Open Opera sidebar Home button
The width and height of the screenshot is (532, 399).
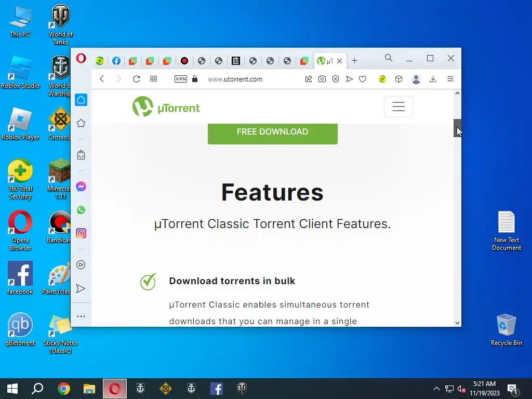coord(81,100)
